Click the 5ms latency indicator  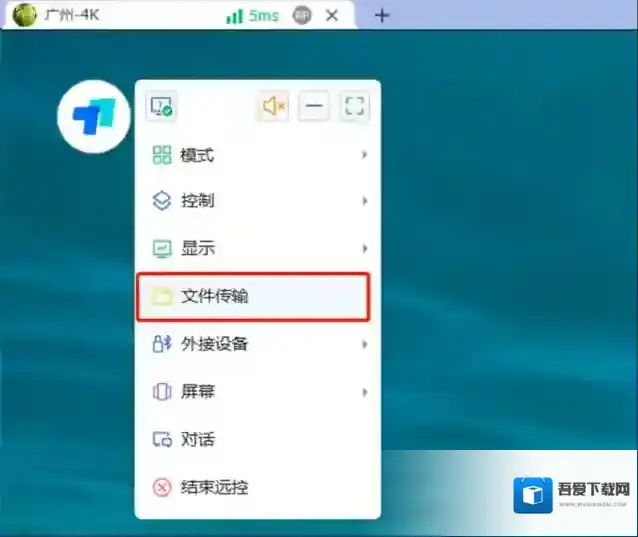pos(264,16)
